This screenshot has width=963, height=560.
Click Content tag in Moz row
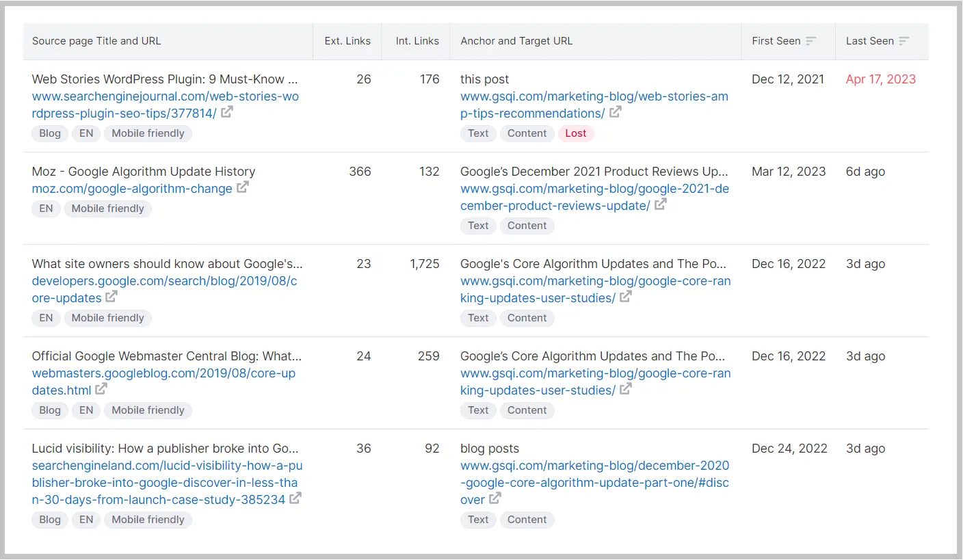527,226
